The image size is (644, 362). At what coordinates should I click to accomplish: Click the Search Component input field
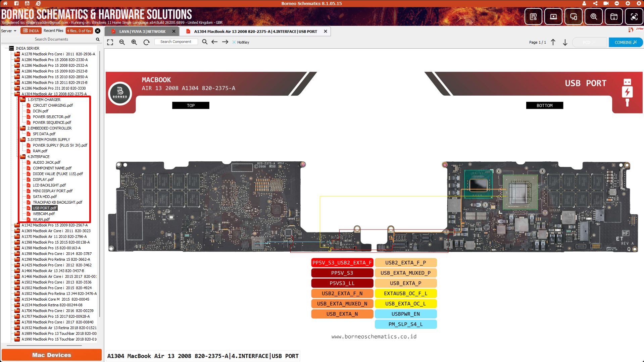tap(176, 42)
